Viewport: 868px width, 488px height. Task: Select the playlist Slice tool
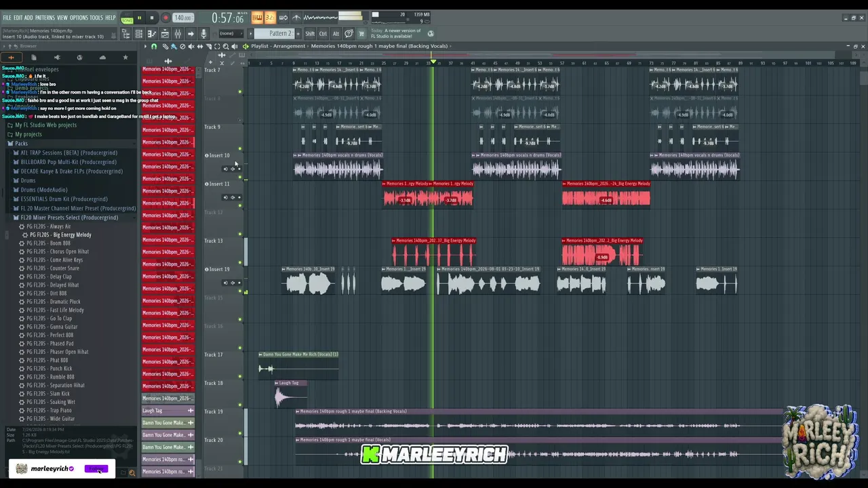209,46
